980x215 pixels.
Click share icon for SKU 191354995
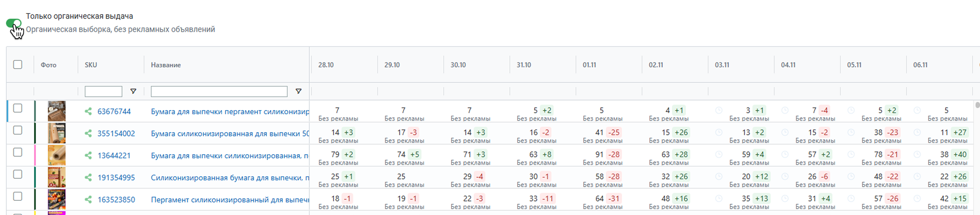88,178
